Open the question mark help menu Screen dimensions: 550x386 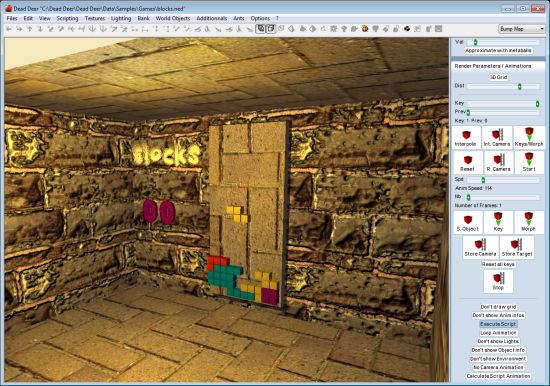(x=277, y=18)
